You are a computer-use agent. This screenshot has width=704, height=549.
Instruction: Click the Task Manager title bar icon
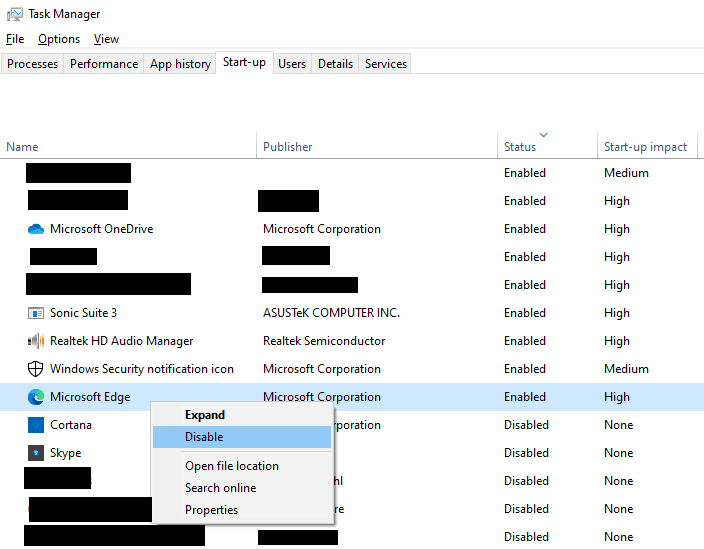coord(14,14)
